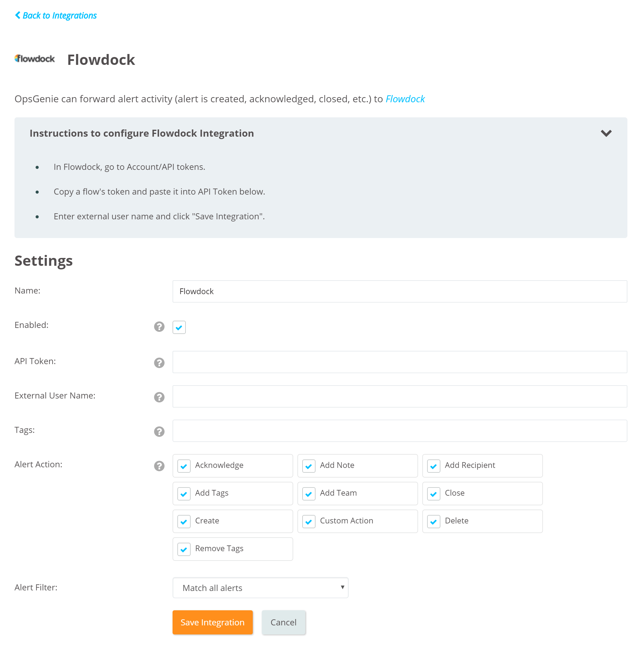Expand the Flowdock configuration instructions
Viewport: 644px width, 648px height.
tap(606, 133)
